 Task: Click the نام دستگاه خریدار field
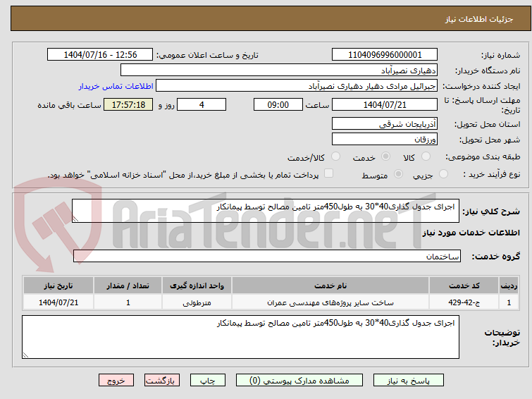(279, 70)
